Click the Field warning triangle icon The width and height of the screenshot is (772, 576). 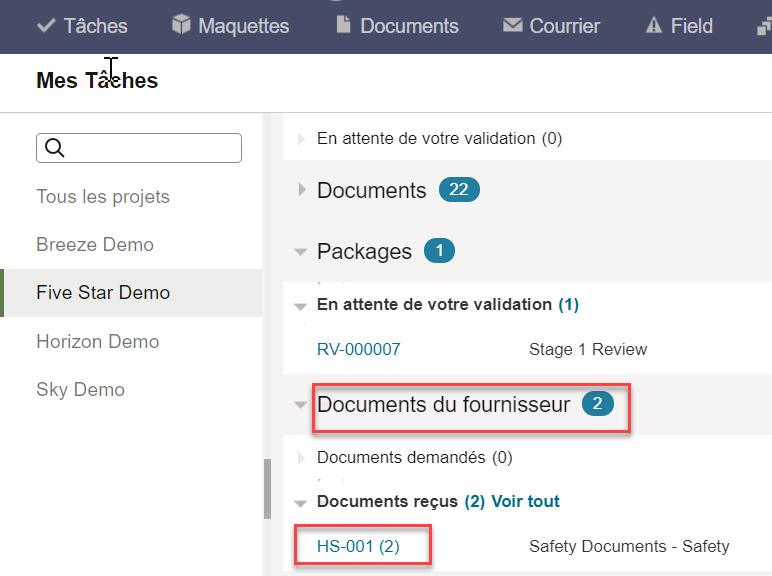pos(653,25)
